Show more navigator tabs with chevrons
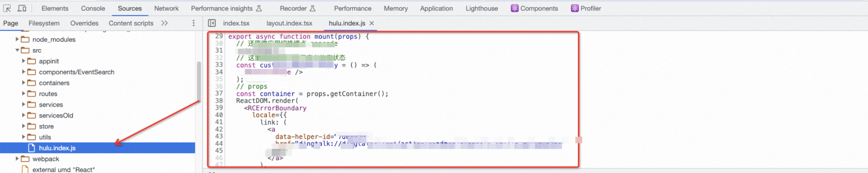This screenshot has height=173, width=868. pyautogui.click(x=164, y=23)
